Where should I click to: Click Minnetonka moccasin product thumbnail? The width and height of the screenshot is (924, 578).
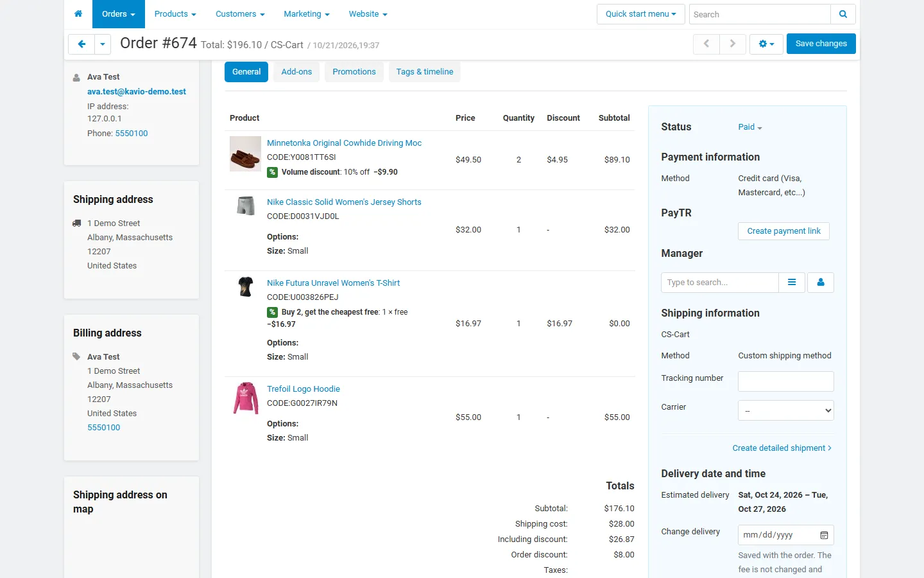[x=245, y=153]
